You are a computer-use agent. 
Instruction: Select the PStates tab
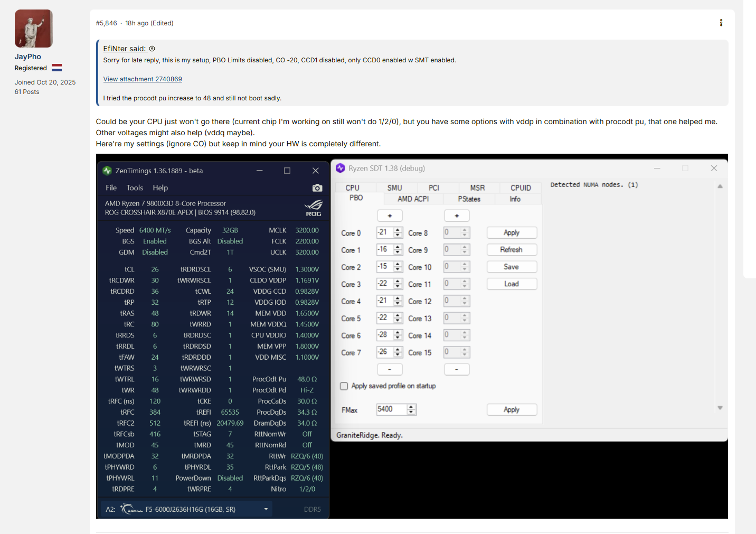(x=469, y=199)
